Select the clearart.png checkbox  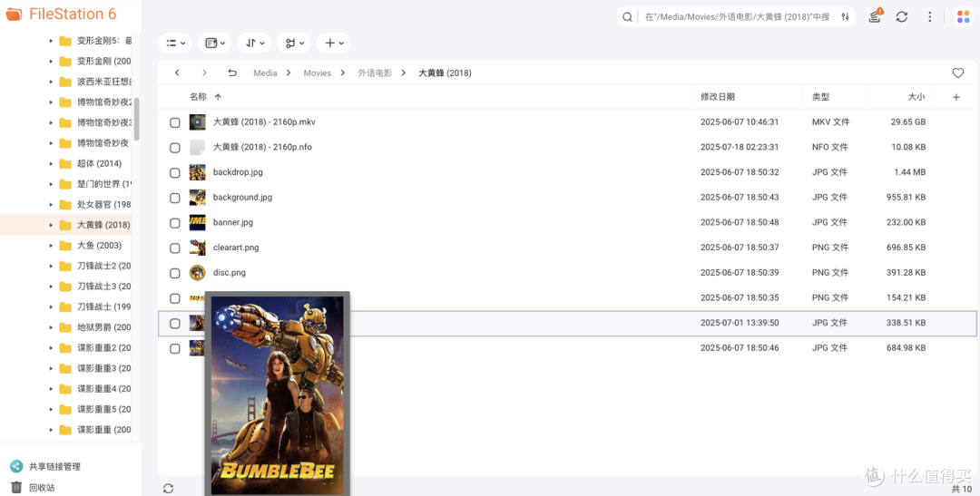click(x=175, y=248)
